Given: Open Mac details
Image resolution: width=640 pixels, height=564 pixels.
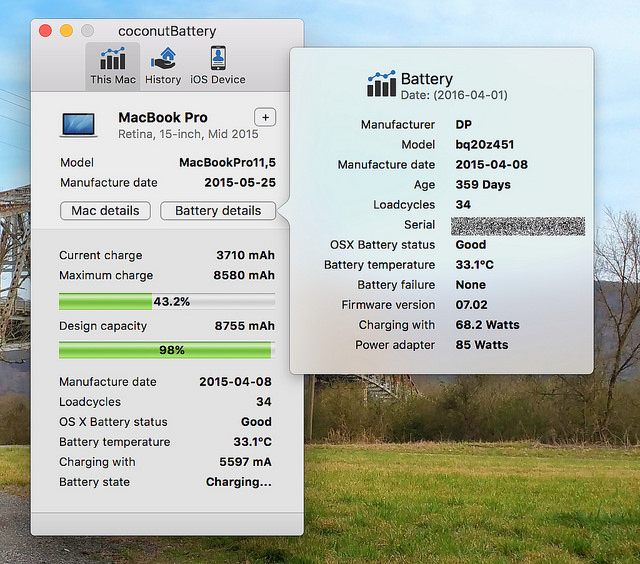Looking at the screenshot, I should 105,211.
